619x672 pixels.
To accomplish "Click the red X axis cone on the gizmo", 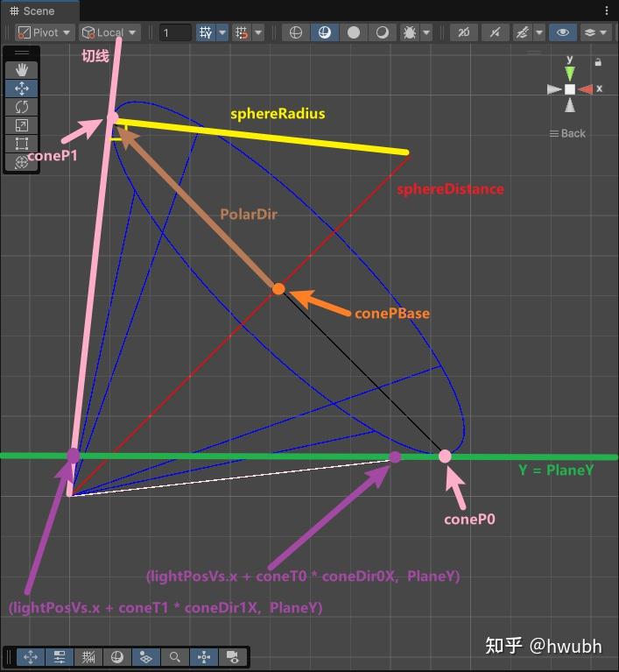I will (585, 89).
